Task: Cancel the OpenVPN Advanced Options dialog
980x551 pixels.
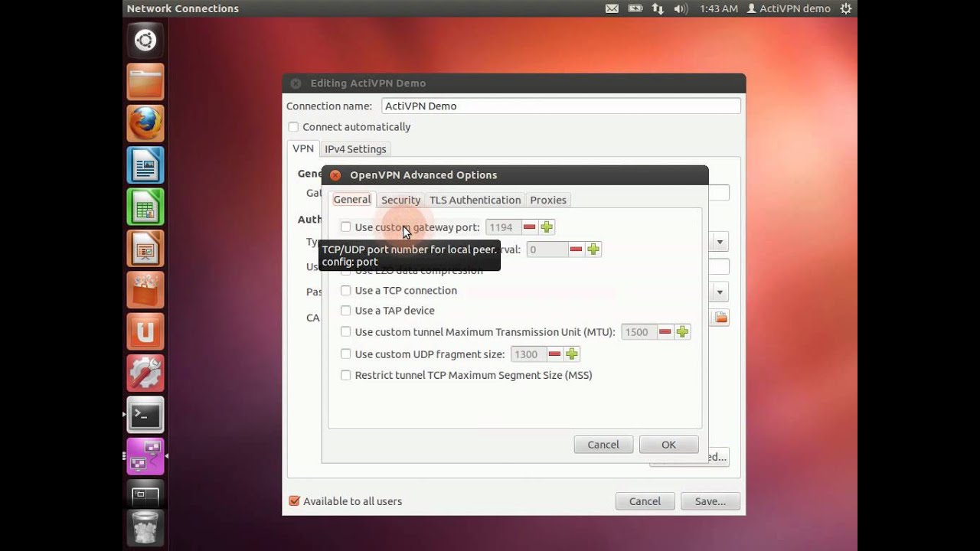Action: [603, 445]
